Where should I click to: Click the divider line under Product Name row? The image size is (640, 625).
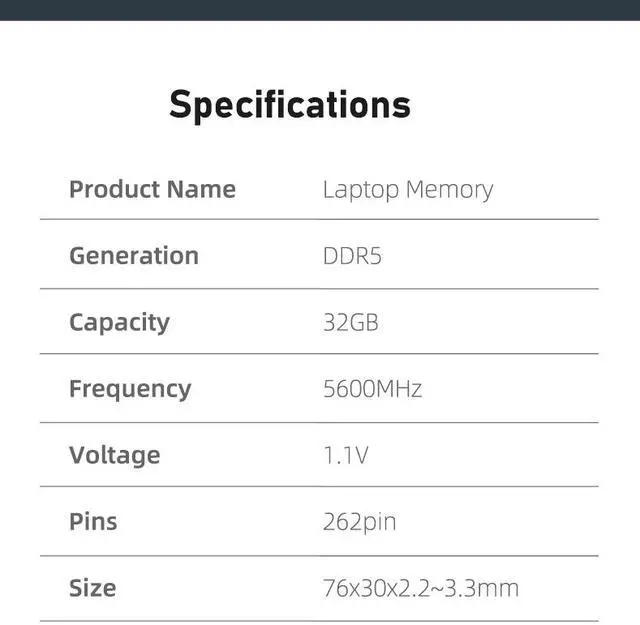tap(320, 219)
